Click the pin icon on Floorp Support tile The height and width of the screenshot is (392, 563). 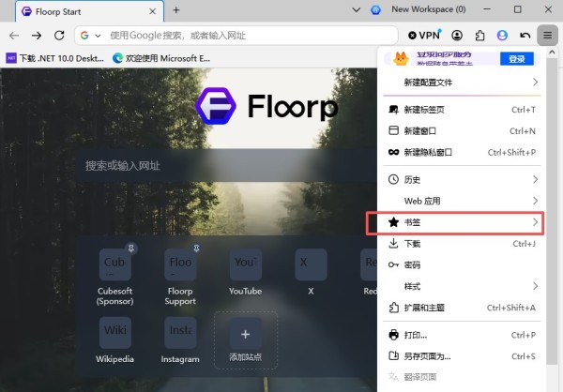(196, 249)
